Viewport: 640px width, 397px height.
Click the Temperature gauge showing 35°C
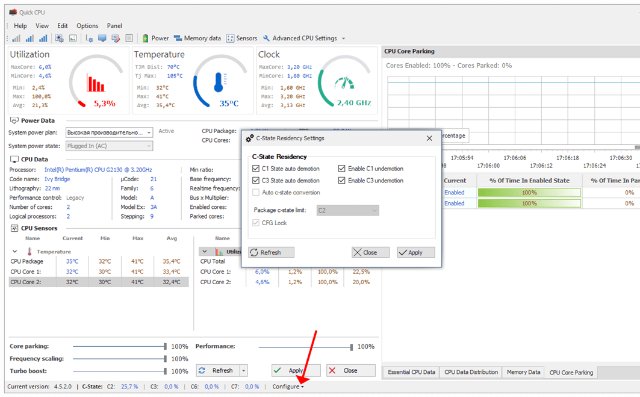click(x=220, y=82)
